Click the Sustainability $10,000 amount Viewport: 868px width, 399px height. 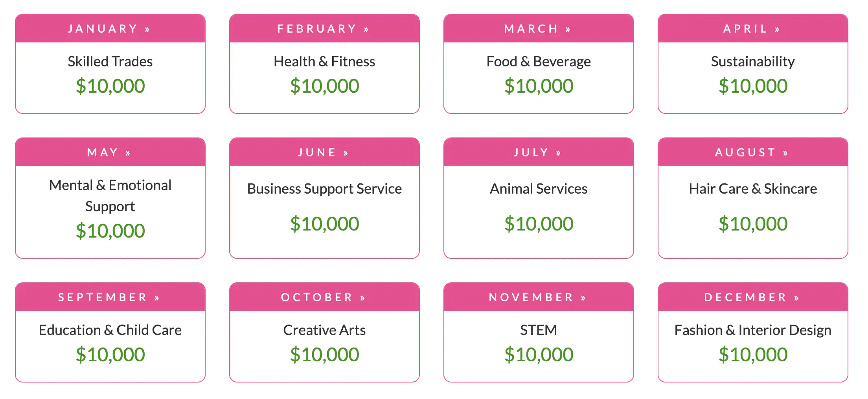pos(753,86)
